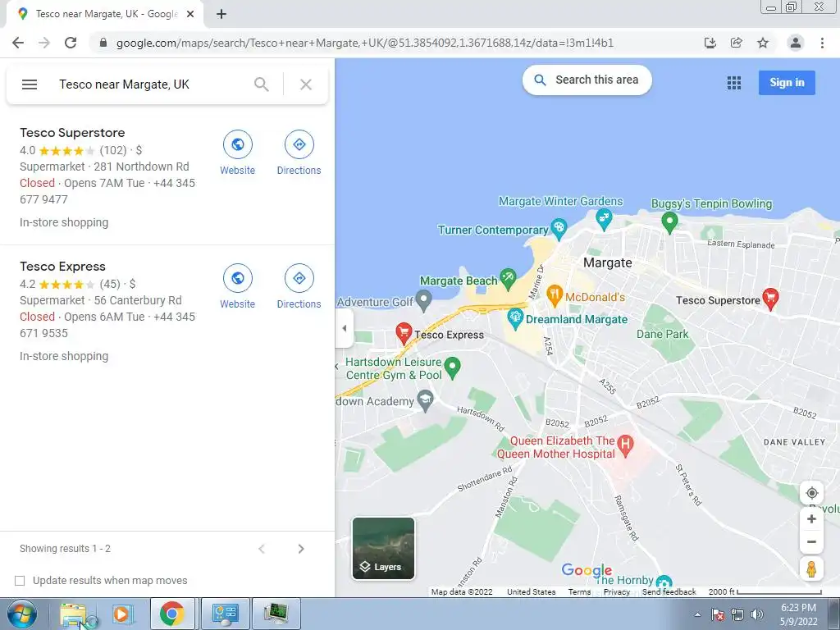Click the search magnifier in the search box
840x630 pixels.
tap(262, 84)
